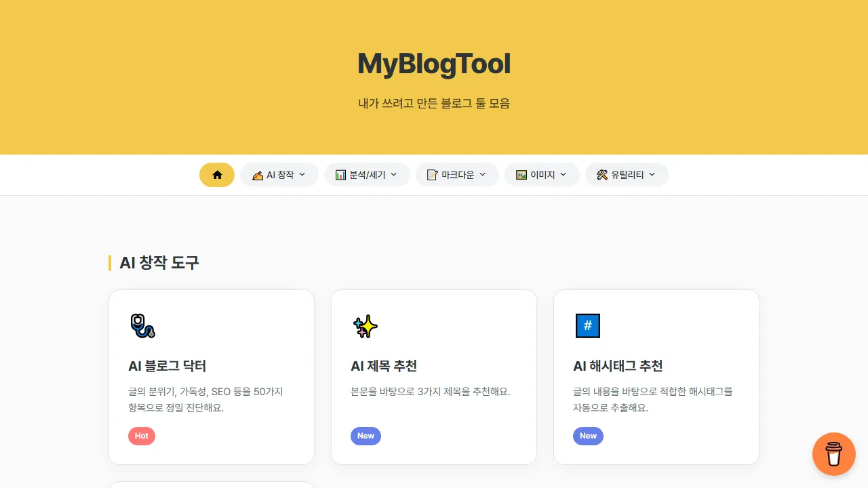Click the purple New badge on AI 해시태그 추천
The width and height of the screenshot is (868, 488).
[588, 436]
